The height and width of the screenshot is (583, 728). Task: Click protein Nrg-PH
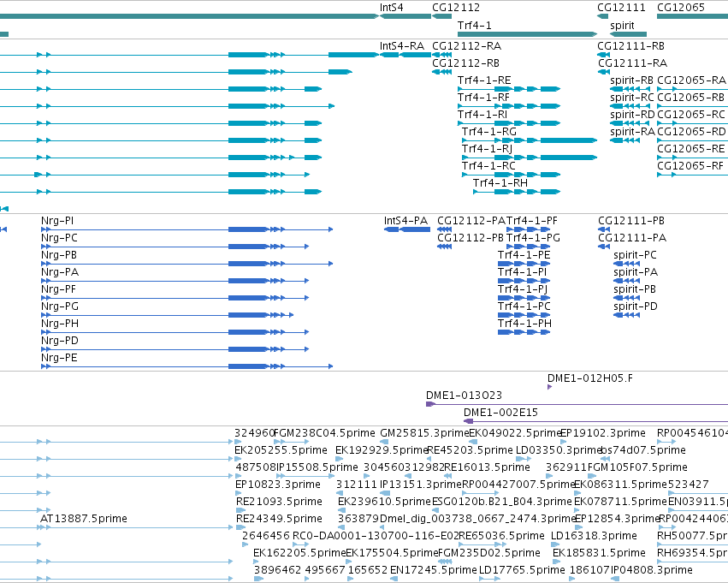tap(59, 324)
